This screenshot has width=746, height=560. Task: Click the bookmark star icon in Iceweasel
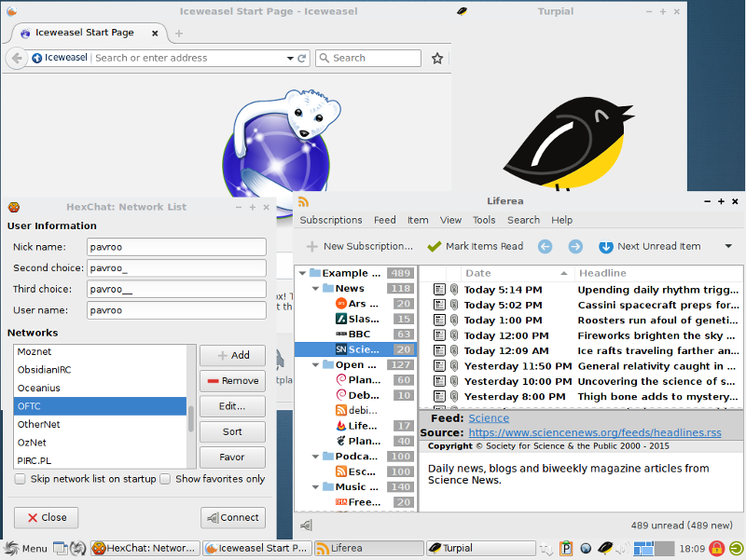pos(436,59)
